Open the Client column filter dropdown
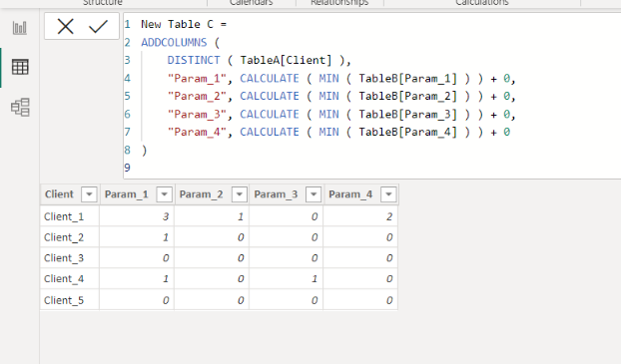 89,194
